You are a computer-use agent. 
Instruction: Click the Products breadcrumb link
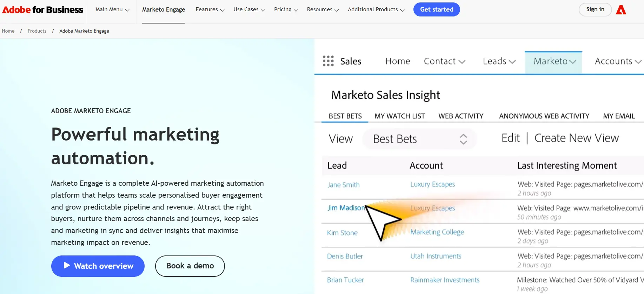(37, 31)
